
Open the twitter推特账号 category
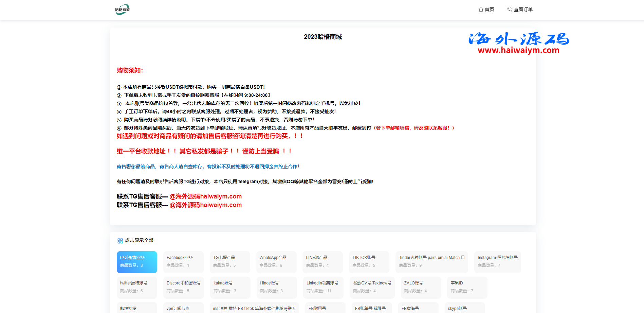point(137,287)
